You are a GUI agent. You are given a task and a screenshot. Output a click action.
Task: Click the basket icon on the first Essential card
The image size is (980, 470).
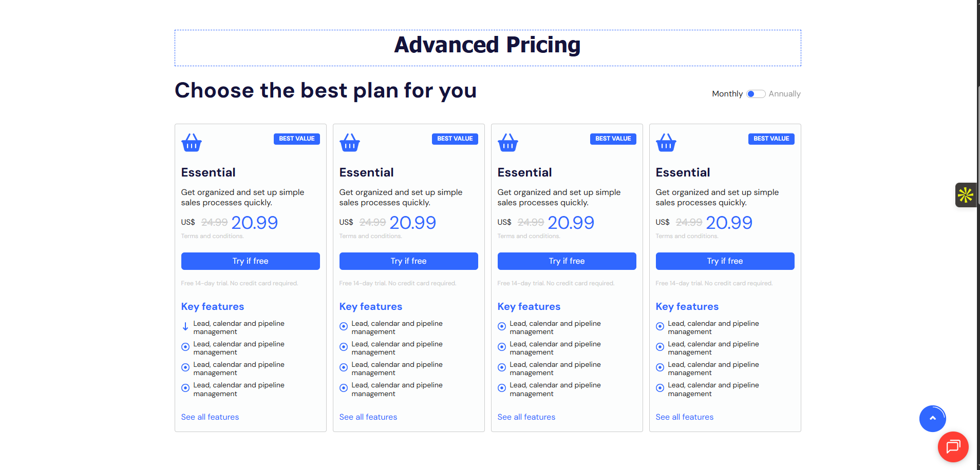pos(191,143)
